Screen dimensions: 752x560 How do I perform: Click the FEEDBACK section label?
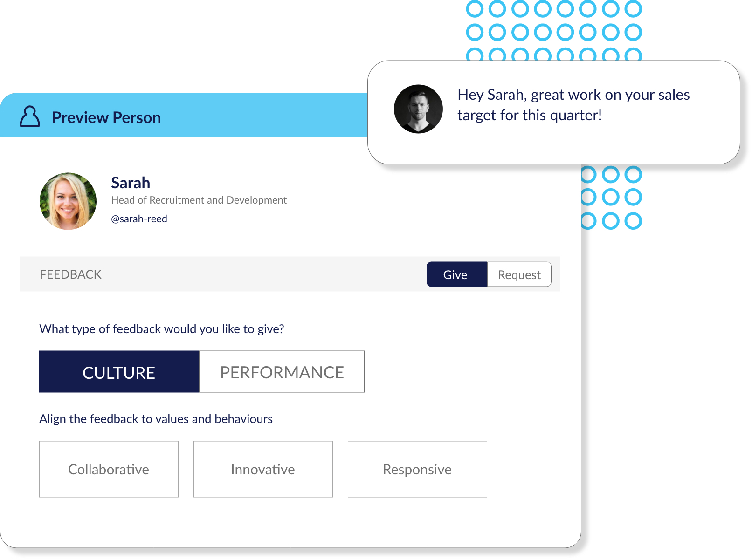click(70, 274)
